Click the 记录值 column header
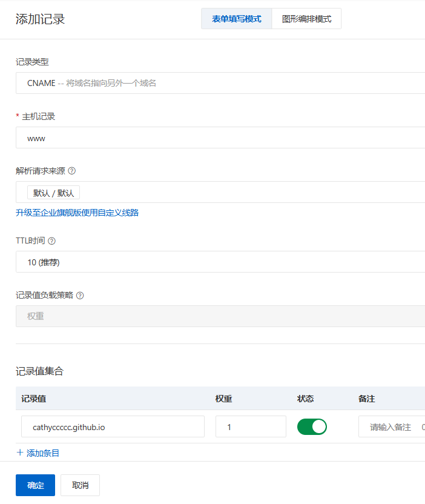 (x=34, y=399)
